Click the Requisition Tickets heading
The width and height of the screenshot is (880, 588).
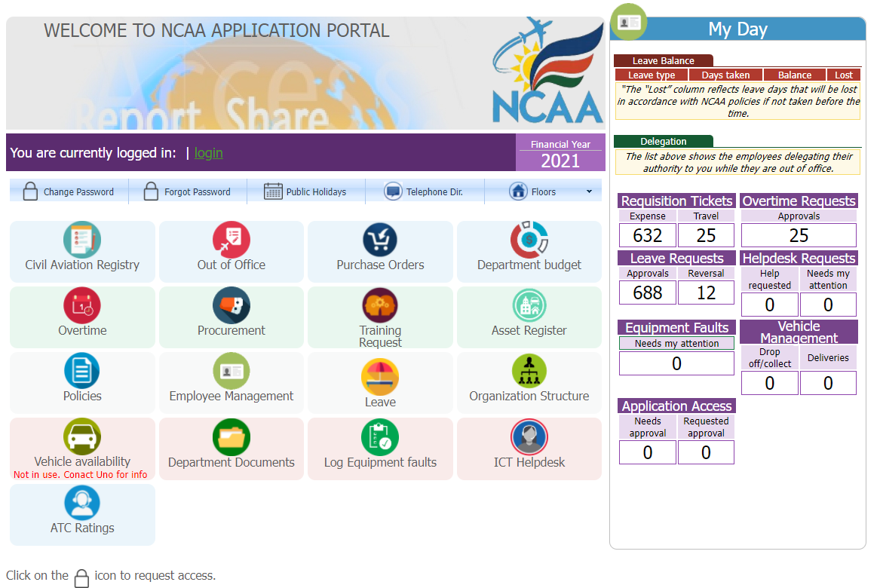tap(677, 201)
